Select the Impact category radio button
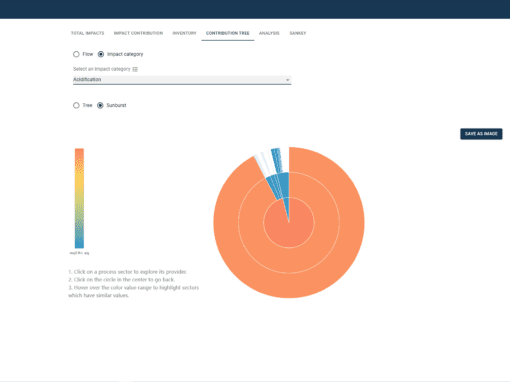This screenshot has width=510, height=382. coord(101,54)
